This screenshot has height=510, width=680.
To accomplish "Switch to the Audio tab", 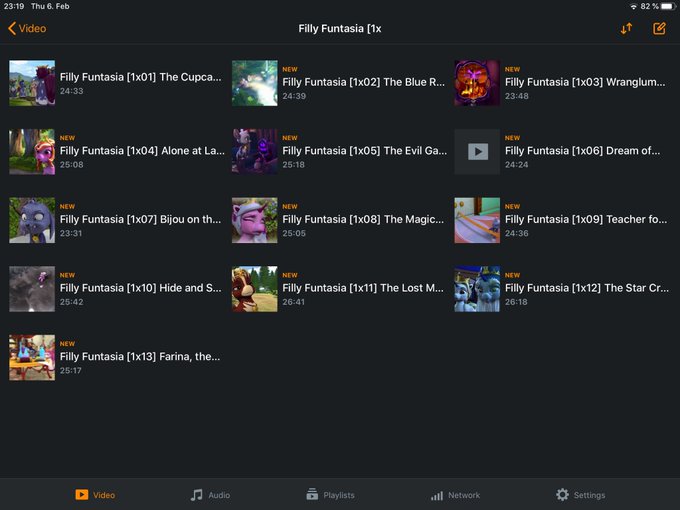I will click(210, 495).
